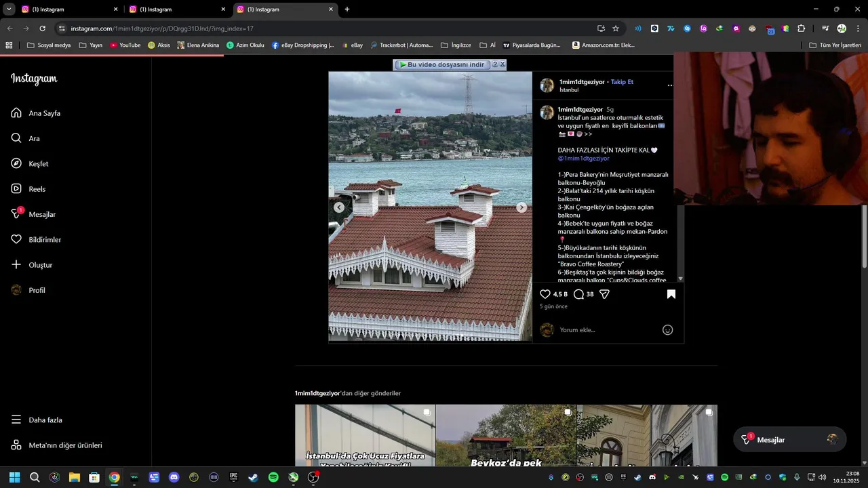Open AI bookmarks folder
868x488 pixels.
tap(488, 45)
